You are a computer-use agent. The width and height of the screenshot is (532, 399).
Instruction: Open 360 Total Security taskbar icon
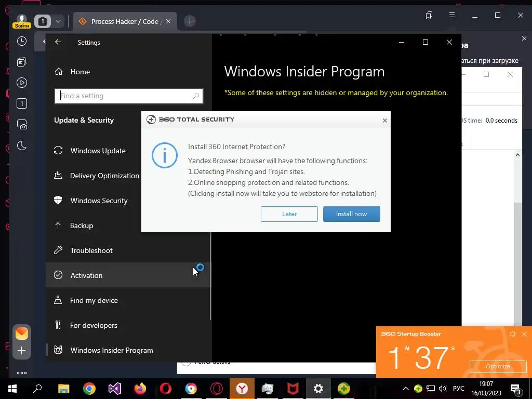(x=344, y=389)
